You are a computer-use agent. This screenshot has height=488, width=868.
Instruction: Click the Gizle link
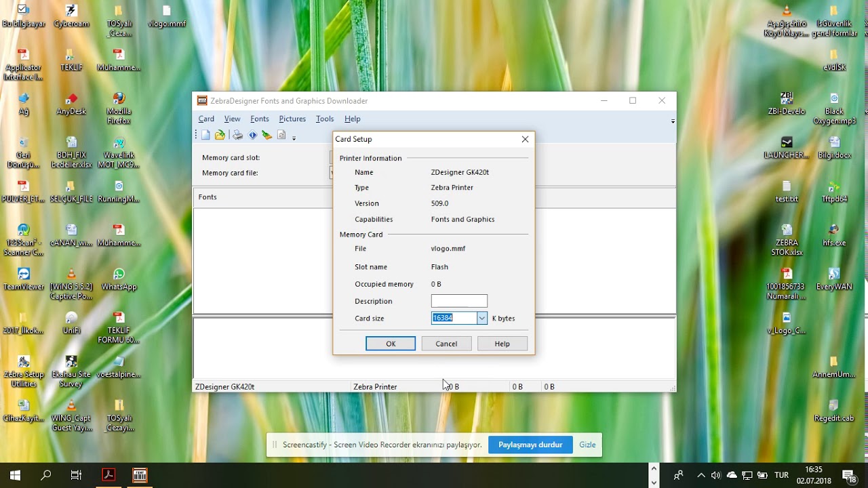point(587,445)
